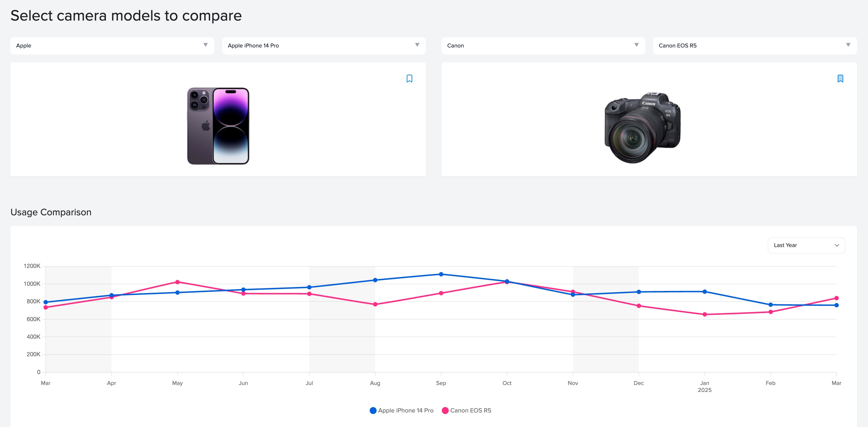Image resolution: width=868 pixels, height=427 pixels.
Task: Click the dropdown arrow beside Canon EOS R5 selector
Action: click(849, 45)
